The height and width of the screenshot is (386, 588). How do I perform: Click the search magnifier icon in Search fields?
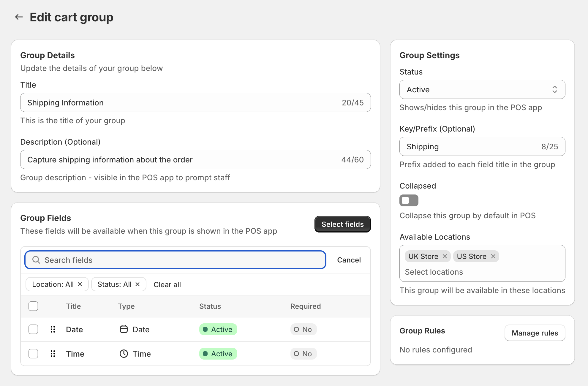(36, 260)
